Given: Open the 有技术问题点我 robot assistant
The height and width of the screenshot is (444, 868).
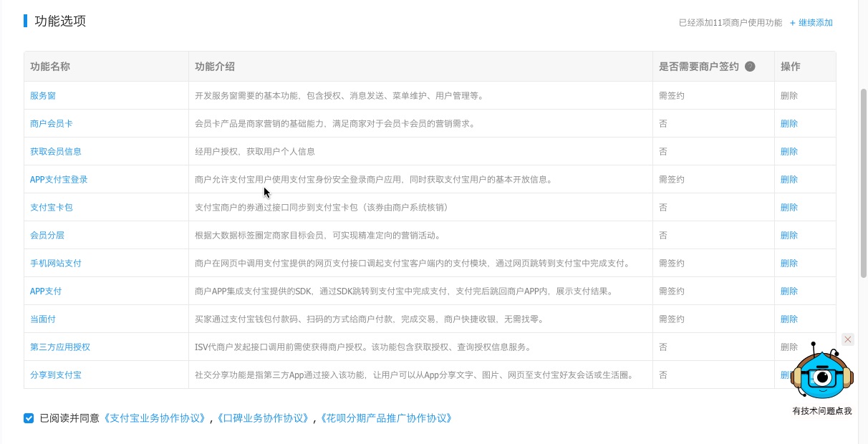Looking at the screenshot, I should pos(821,376).
